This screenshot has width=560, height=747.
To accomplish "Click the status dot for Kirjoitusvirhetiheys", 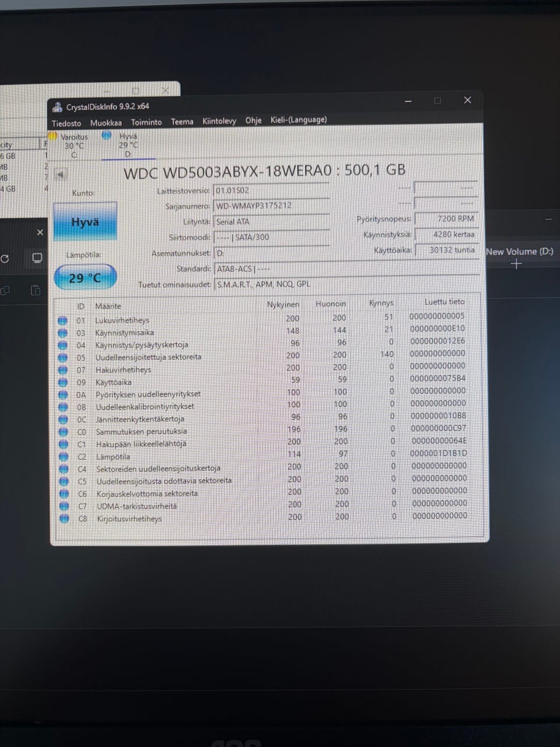I will point(64,519).
